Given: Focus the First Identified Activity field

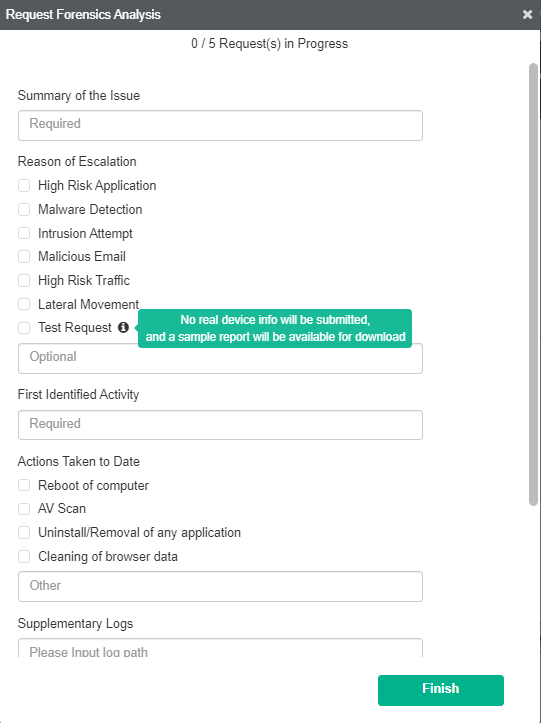Looking at the screenshot, I should [x=220, y=425].
